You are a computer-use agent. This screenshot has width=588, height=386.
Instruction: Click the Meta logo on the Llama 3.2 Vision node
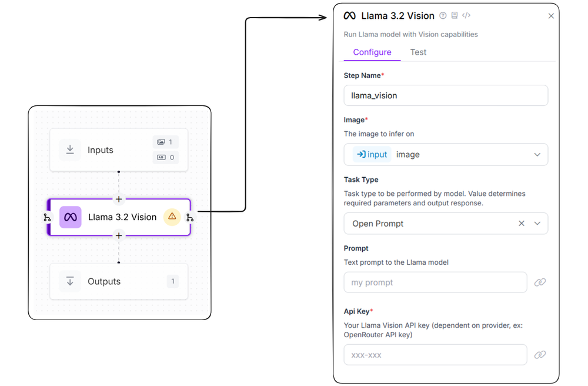(x=70, y=217)
